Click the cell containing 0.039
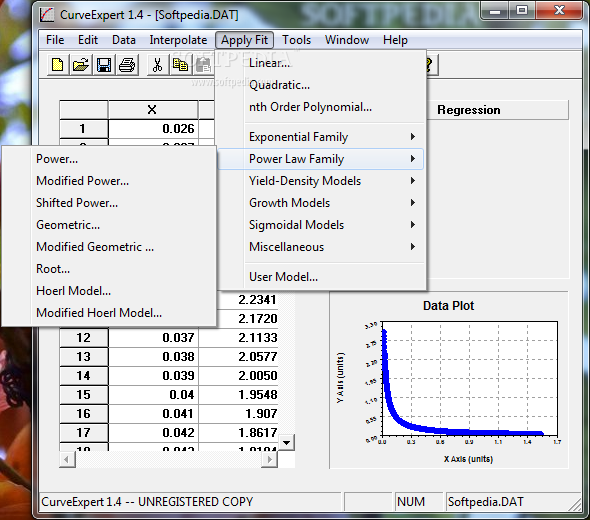This screenshot has height=520, width=590. (153, 376)
